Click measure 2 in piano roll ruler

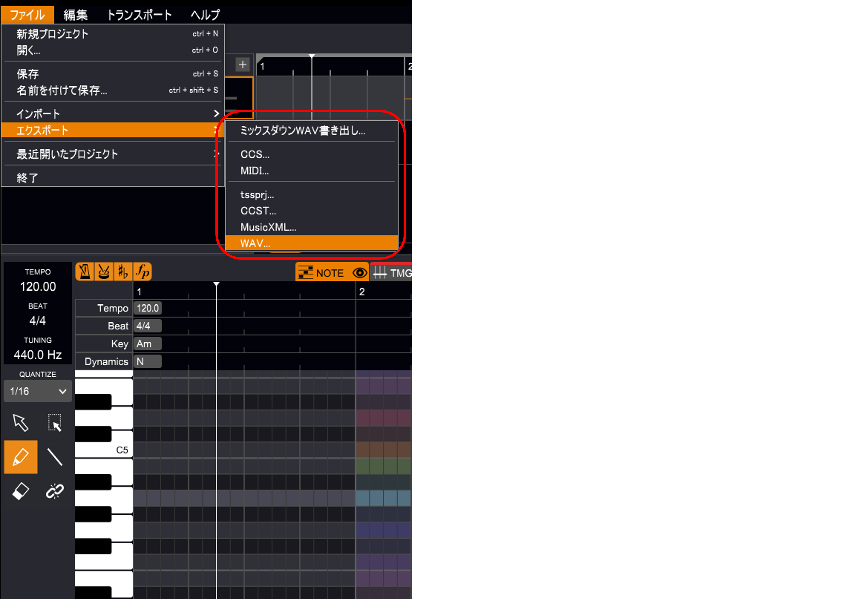pyautogui.click(x=362, y=292)
